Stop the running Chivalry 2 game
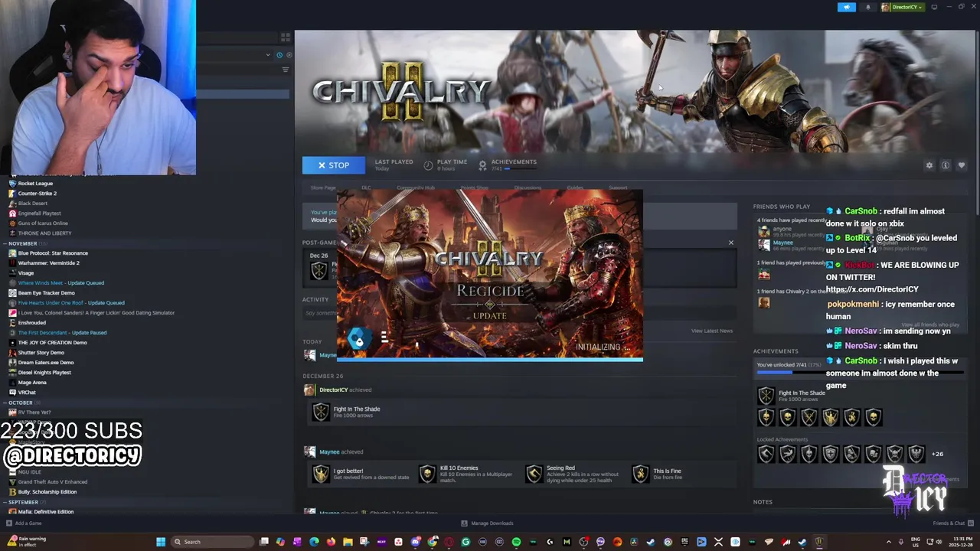This screenshot has width=980, height=551. point(333,165)
